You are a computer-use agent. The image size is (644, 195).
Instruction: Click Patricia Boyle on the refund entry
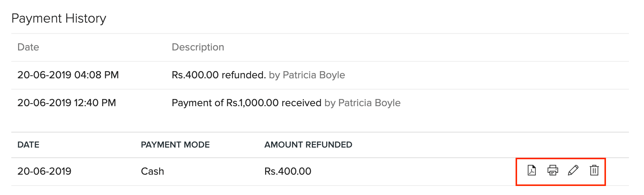click(x=313, y=75)
